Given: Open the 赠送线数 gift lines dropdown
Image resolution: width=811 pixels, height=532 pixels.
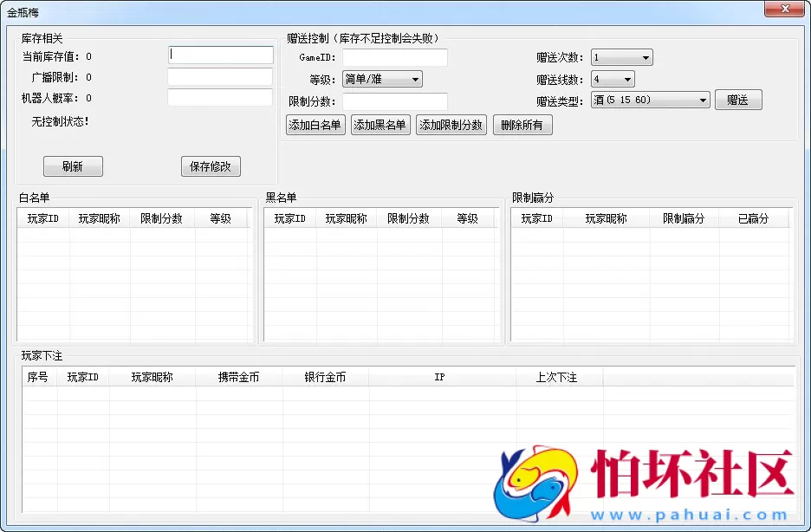Looking at the screenshot, I should pos(613,78).
